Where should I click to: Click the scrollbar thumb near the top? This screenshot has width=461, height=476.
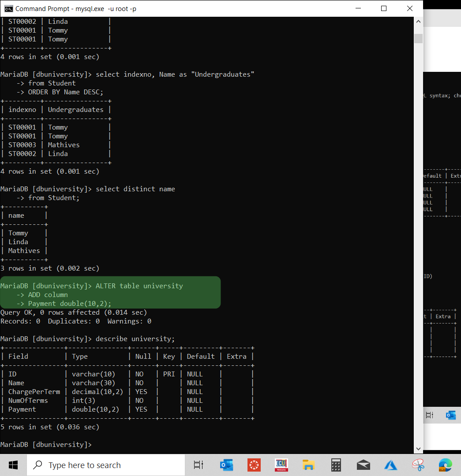pos(418,38)
